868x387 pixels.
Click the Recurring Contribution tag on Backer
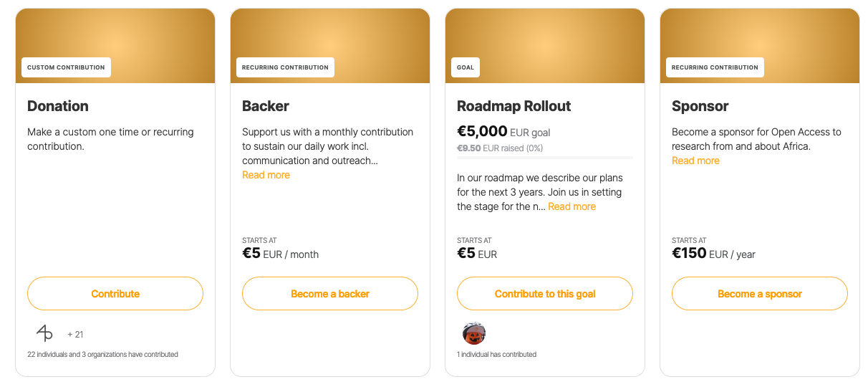pyautogui.click(x=285, y=67)
